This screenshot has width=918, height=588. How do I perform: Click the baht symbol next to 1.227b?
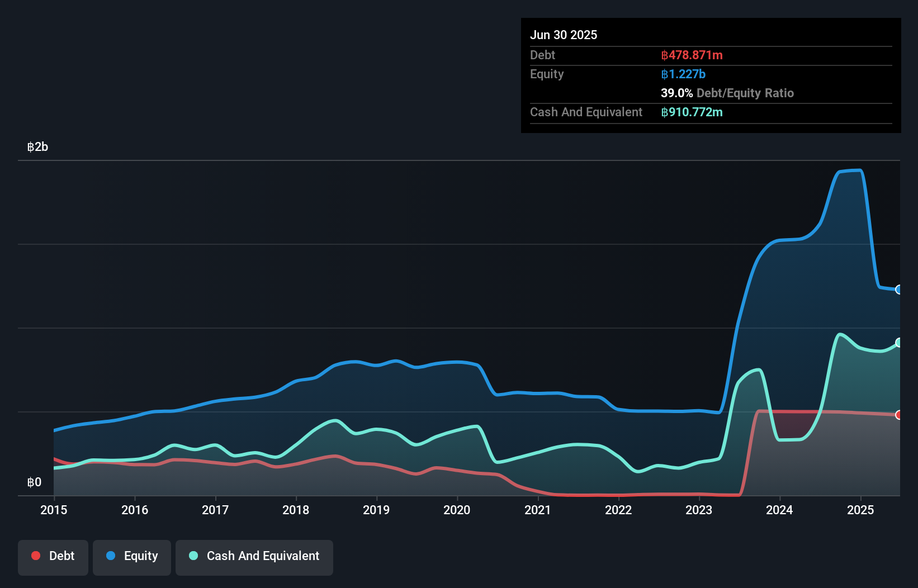coord(663,74)
